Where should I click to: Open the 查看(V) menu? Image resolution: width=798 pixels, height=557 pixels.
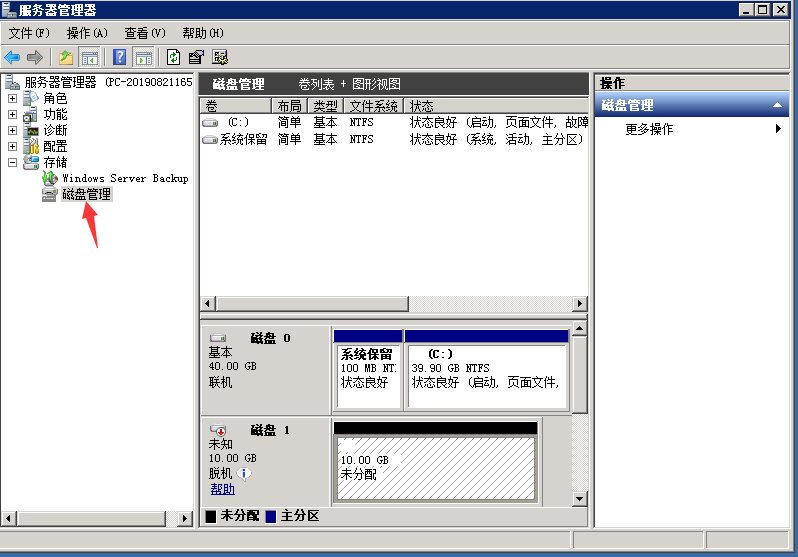point(144,33)
